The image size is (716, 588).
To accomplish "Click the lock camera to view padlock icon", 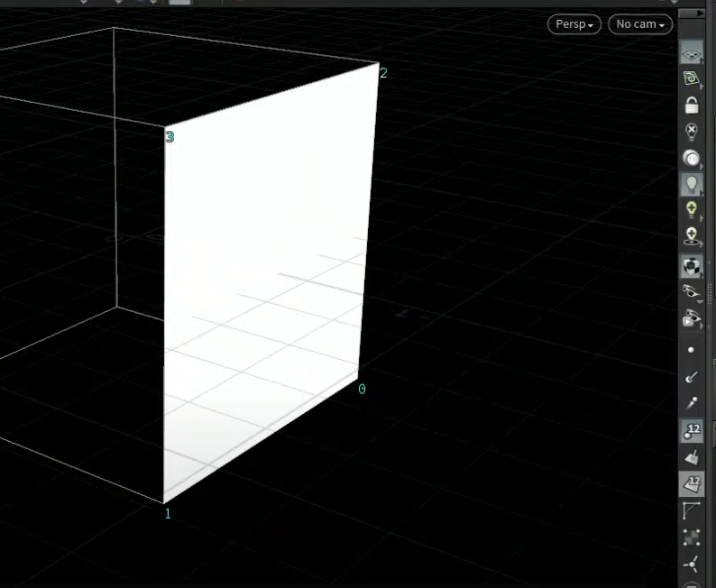I will pos(692,106).
